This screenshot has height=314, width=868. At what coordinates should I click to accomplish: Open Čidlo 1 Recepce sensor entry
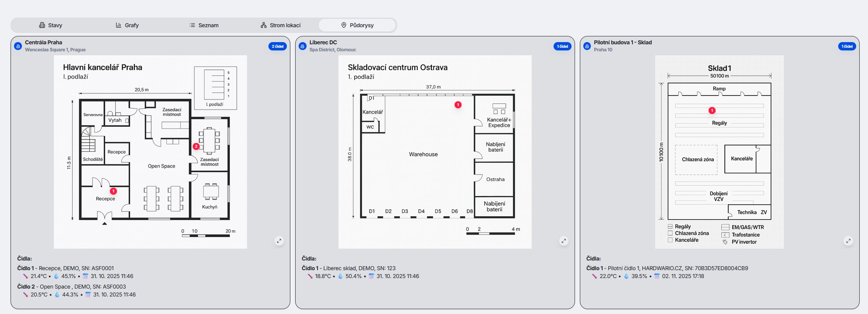[x=66, y=268]
